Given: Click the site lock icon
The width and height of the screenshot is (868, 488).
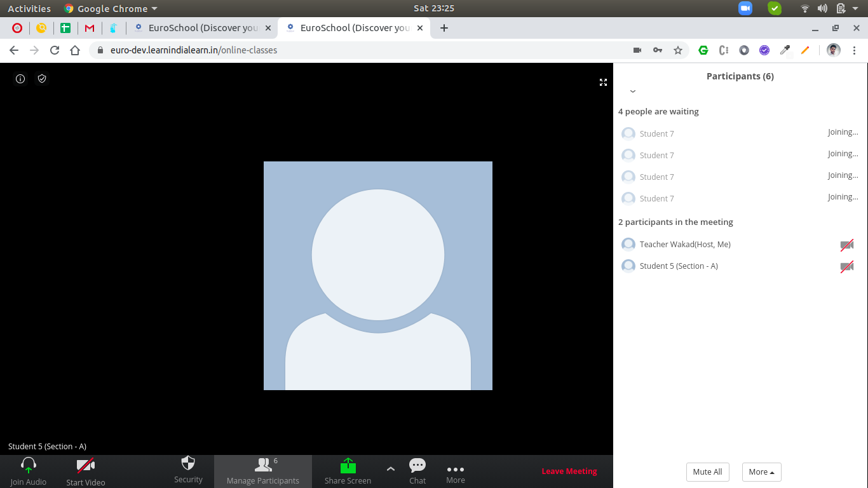Looking at the screenshot, I should (100, 50).
